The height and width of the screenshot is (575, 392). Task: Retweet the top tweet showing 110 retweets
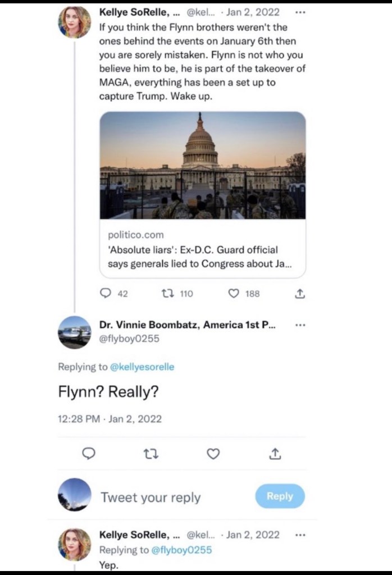pyautogui.click(x=167, y=293)
